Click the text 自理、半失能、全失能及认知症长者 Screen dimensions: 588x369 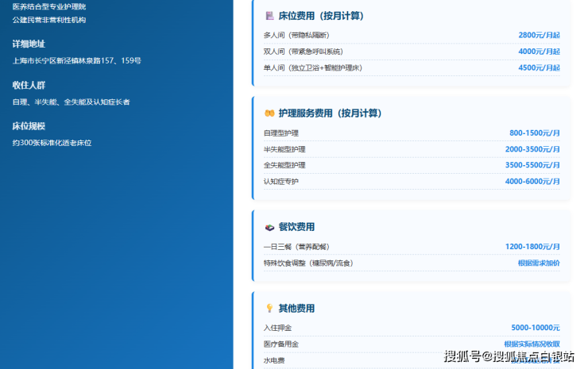pos(71,102)
